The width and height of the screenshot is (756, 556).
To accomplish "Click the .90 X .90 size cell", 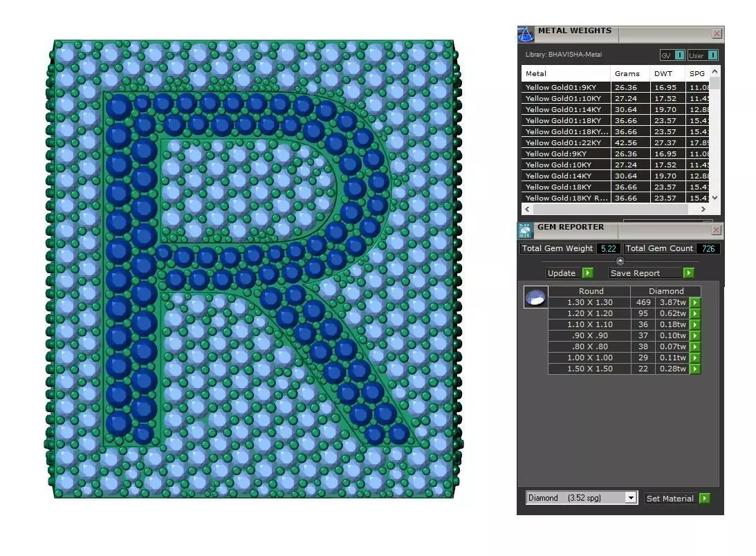I will (x=590, y=335).
